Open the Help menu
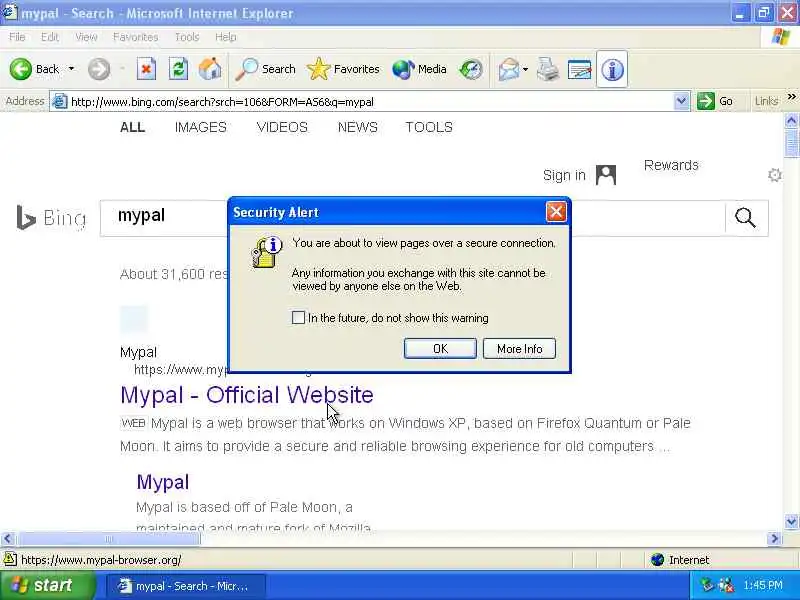This screenshot has height=600, width=800. pyautogui.click(x=225, y=37)
